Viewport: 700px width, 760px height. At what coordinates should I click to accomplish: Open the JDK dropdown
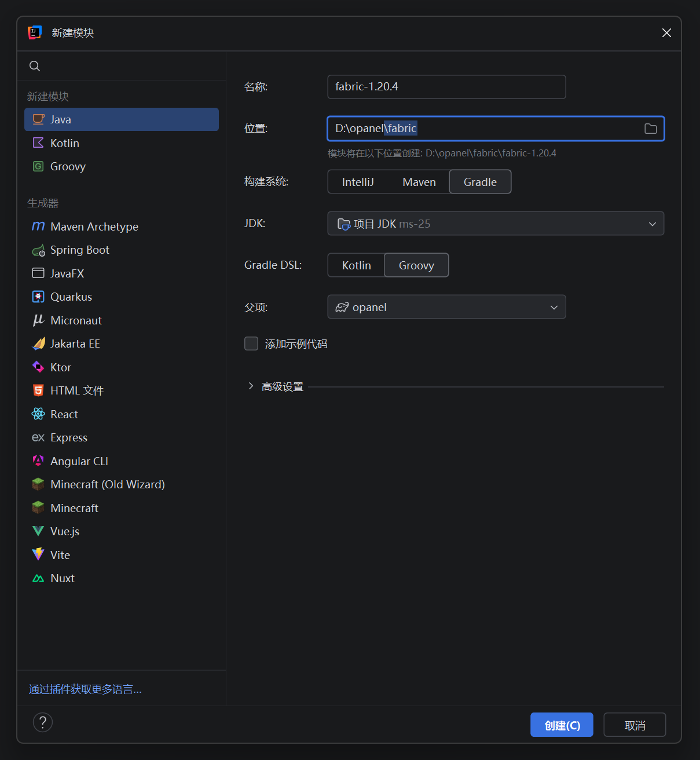pos(496,224)
